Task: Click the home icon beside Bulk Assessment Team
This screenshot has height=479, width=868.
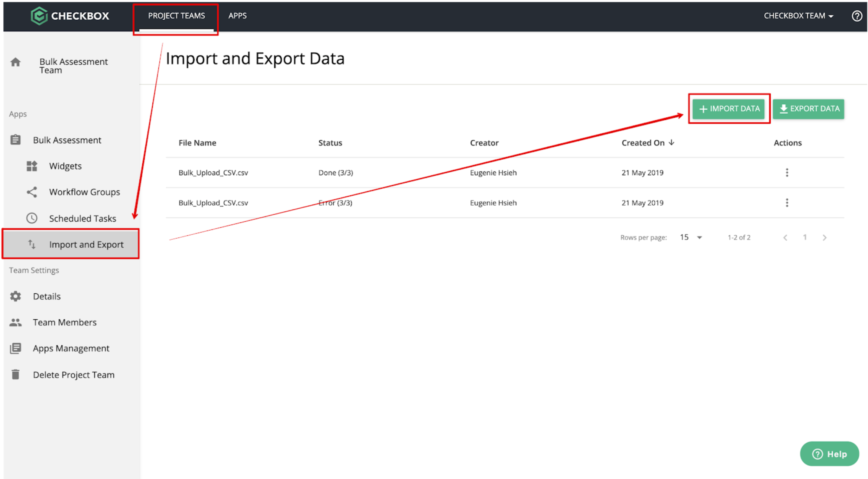Action: pos(15,62)
